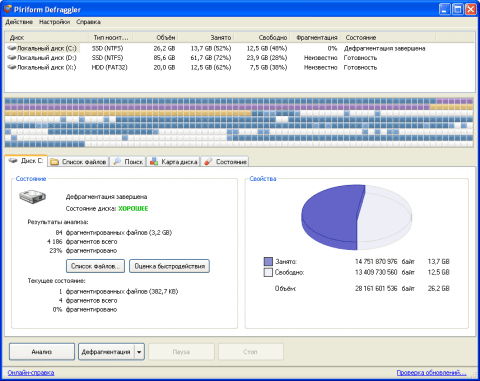Click the Оценка быстродействия button
Image resolution: width=480 pixels, height=381 pixels.
(169, 266)
